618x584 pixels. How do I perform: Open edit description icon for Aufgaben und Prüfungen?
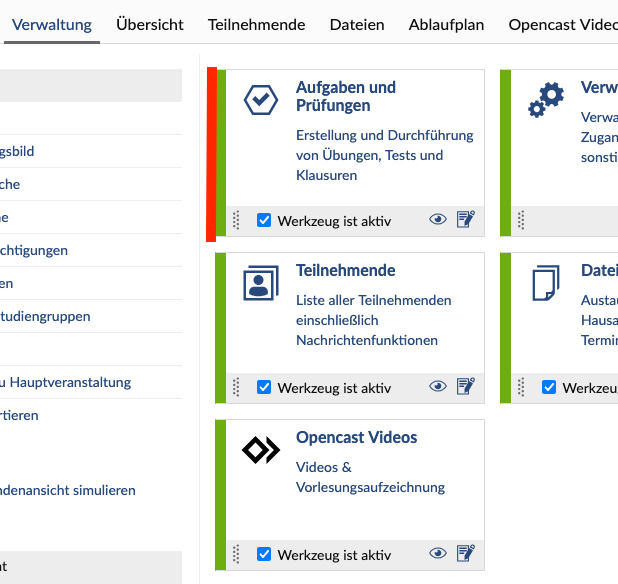pos(465,219)
